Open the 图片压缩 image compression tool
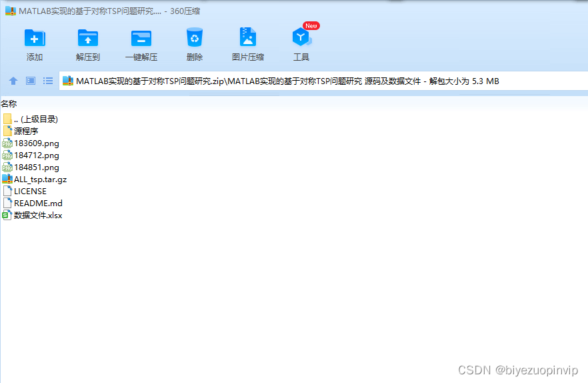 point(247,37)
